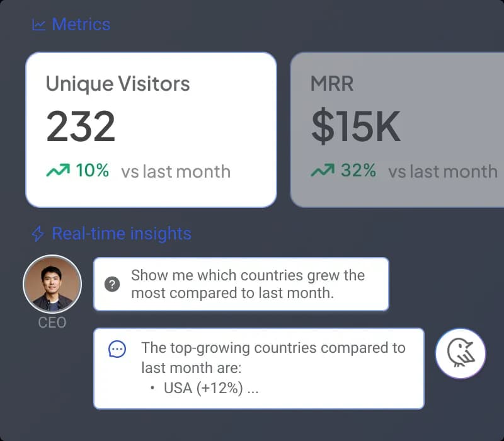The width and height of the screenshot is (504, 441).
Task: Click the CEO label under the avatar
Action: pos(52,323)
